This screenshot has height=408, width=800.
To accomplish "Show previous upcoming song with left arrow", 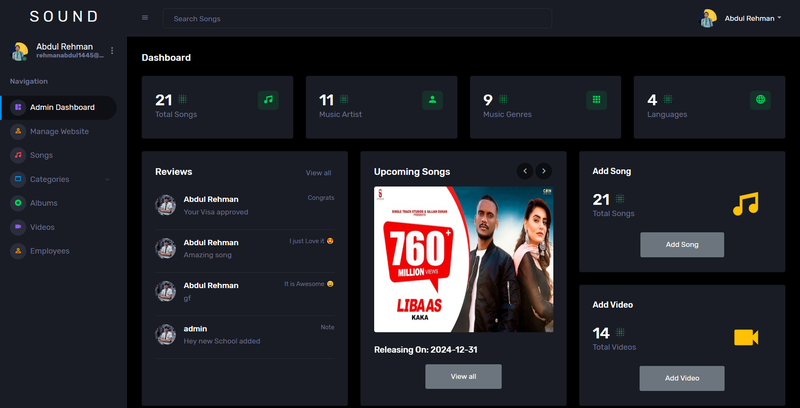I will (524, 171).
